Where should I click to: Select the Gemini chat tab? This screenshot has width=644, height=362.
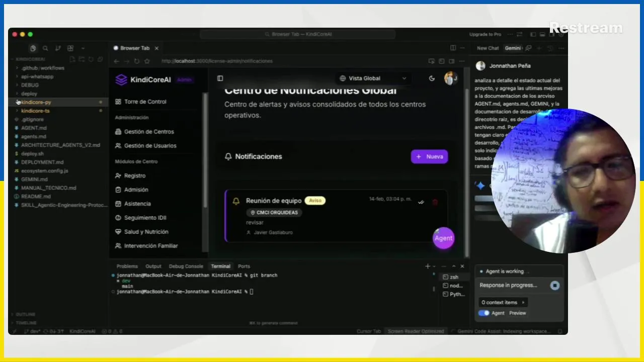pos(513,48)
